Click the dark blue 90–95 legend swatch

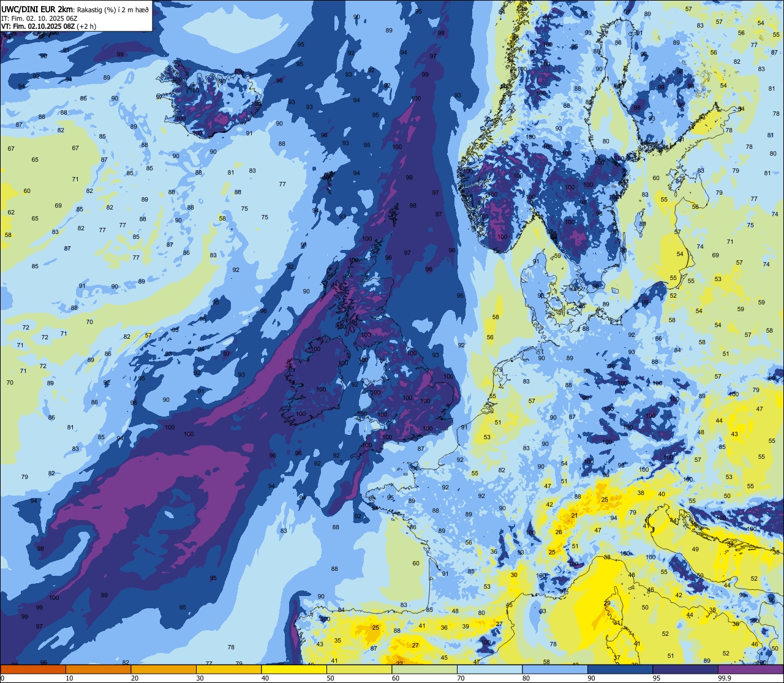point(620,670)
